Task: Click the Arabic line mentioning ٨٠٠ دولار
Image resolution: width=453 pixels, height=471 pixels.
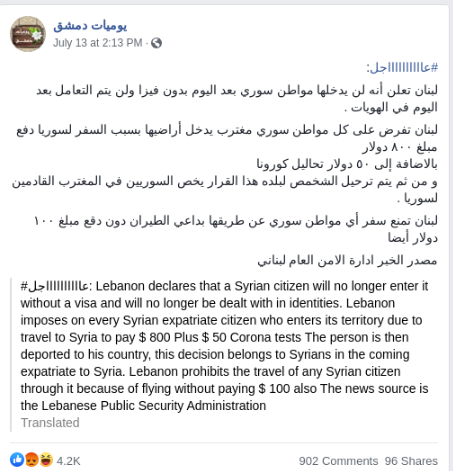Action: tap(400, 147)
